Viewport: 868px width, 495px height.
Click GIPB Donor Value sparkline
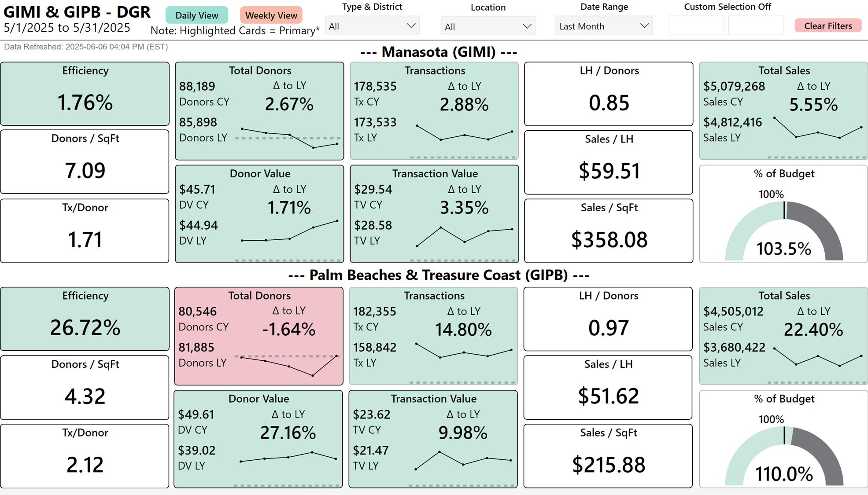tap(288, 458)
